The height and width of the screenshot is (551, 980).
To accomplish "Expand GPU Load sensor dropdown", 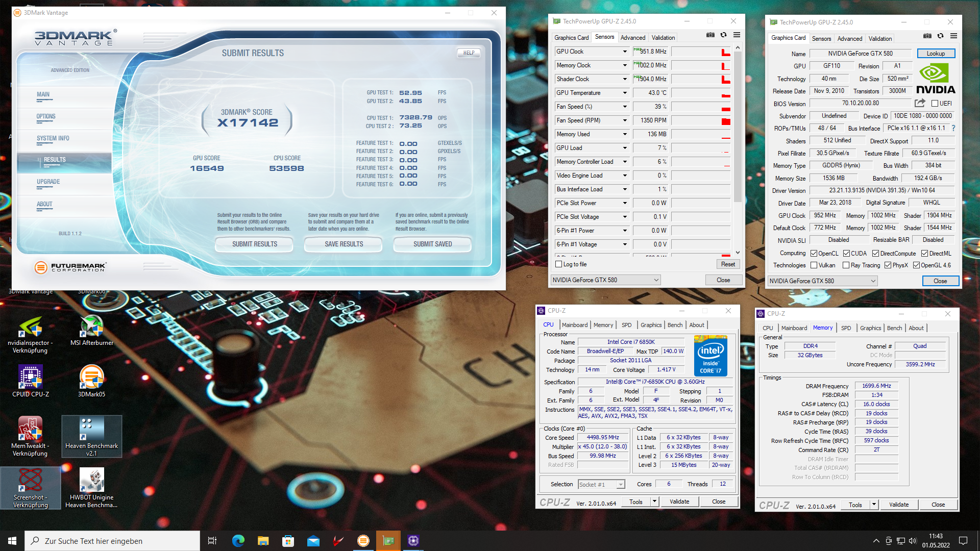I will tap(625, 148).
